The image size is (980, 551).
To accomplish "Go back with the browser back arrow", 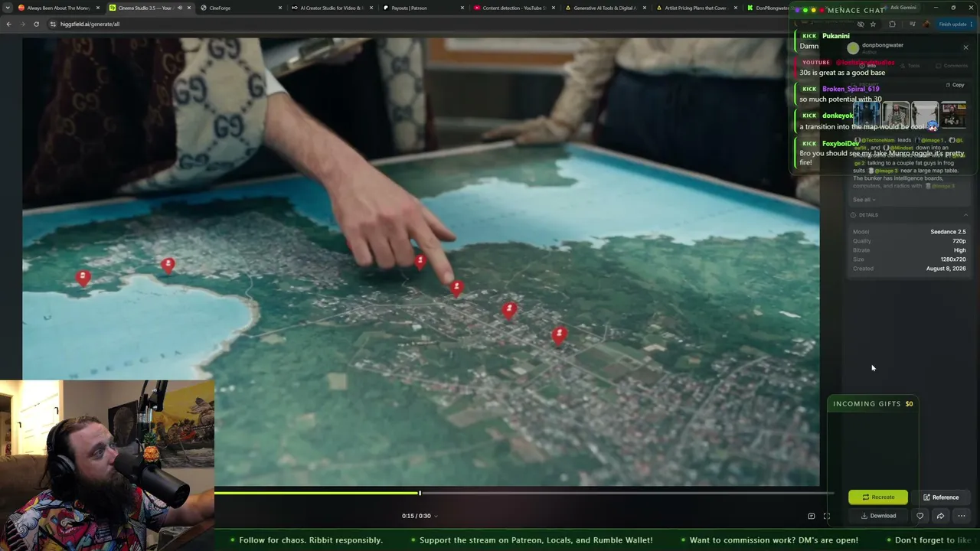I will click(8, 24).
